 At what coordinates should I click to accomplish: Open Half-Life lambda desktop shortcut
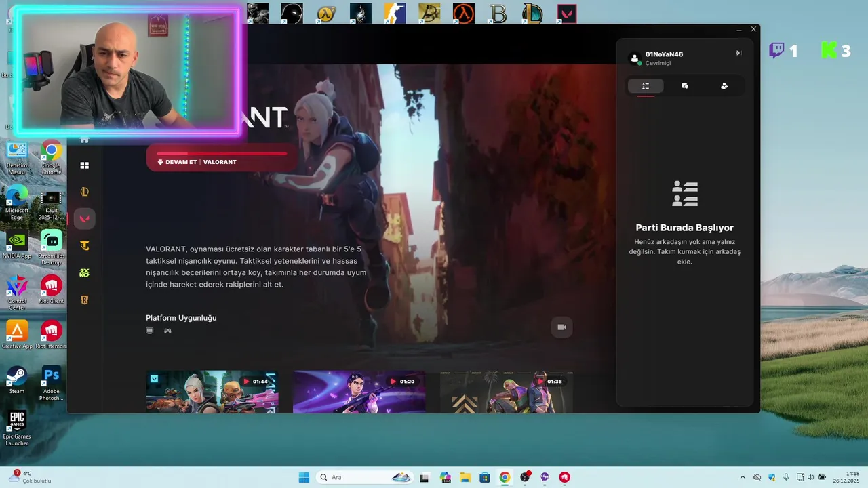click(x=464, y=13)
